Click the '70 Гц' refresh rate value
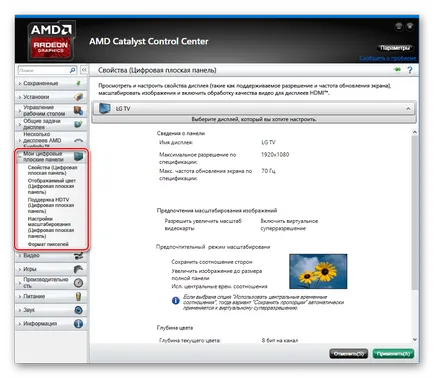 [x=268, y=171]
